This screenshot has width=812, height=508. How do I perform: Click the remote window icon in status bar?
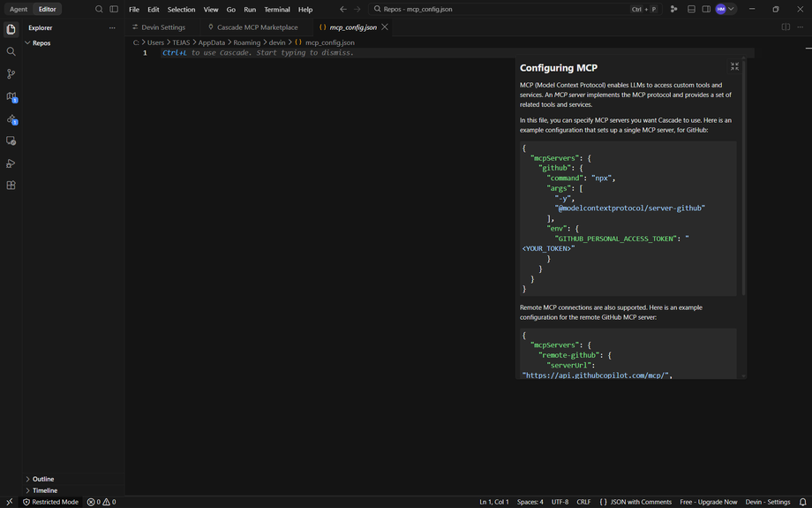click(x=10, y=502)
